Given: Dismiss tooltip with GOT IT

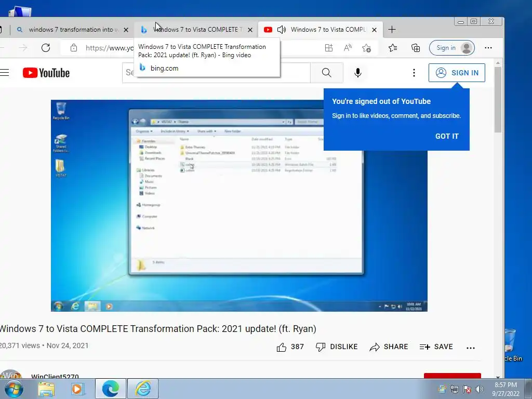Looking at the screenshot, I should point(447,136).
